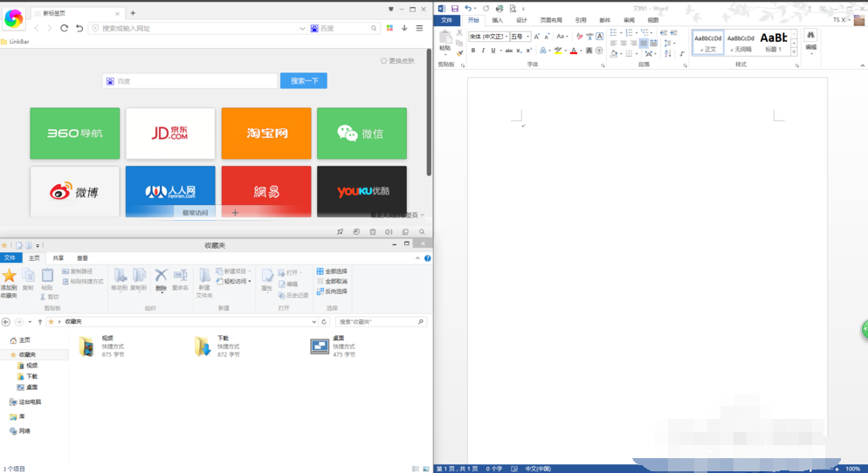Switch to the 插入 tab in Word
Image resolution: width=868 pixels, height=473 pixels.
click(497, 19)
